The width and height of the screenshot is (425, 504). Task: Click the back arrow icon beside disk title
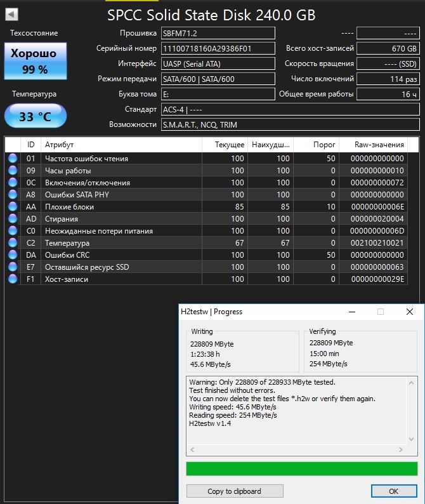pyautogui.click(x=11, y=15)
